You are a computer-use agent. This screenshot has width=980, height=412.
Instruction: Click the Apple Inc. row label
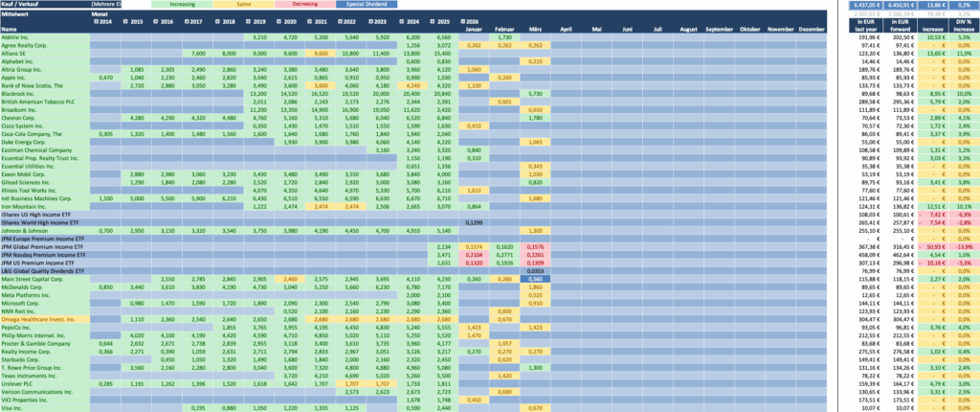pos(19,77)
